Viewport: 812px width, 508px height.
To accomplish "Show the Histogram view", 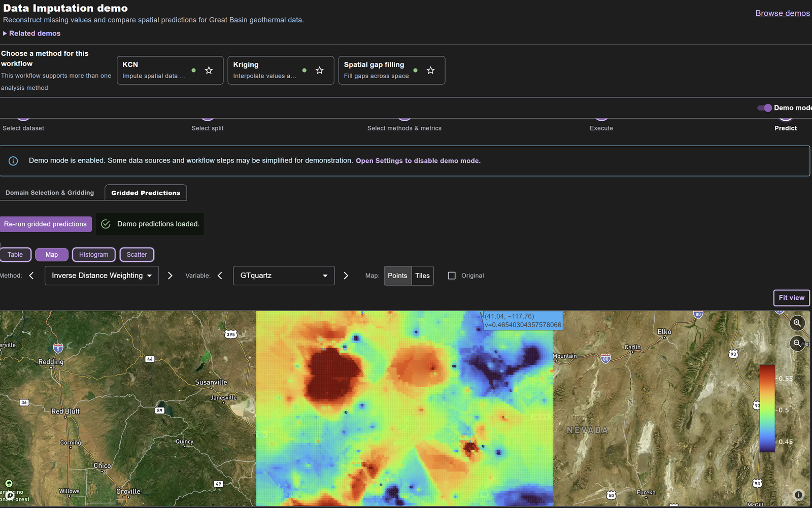I will point(94,255).
